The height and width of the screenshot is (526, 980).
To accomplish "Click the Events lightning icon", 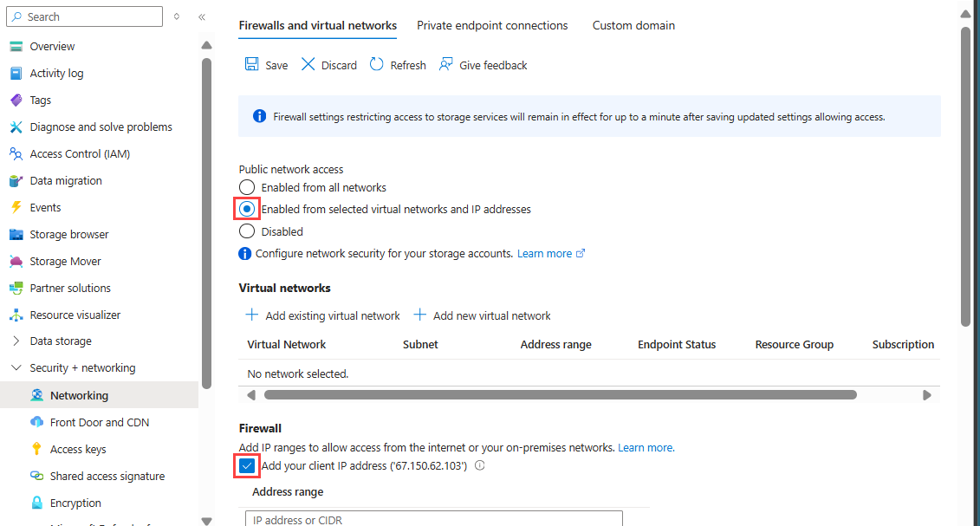I will (x=16, y=207).
